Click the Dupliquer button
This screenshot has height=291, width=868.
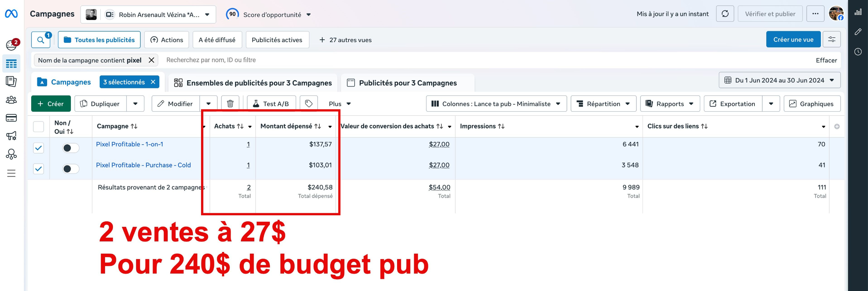click(101, 104)
